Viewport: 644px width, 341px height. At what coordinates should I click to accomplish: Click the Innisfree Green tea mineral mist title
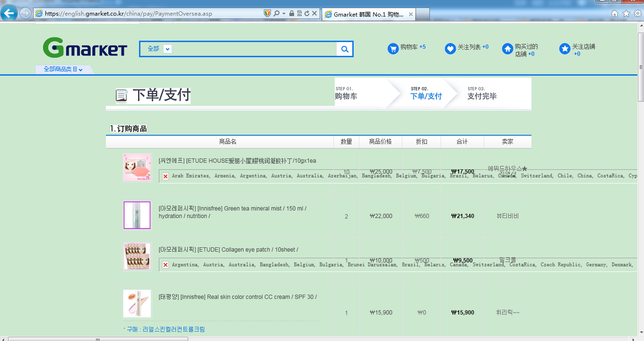click(233, 212)
